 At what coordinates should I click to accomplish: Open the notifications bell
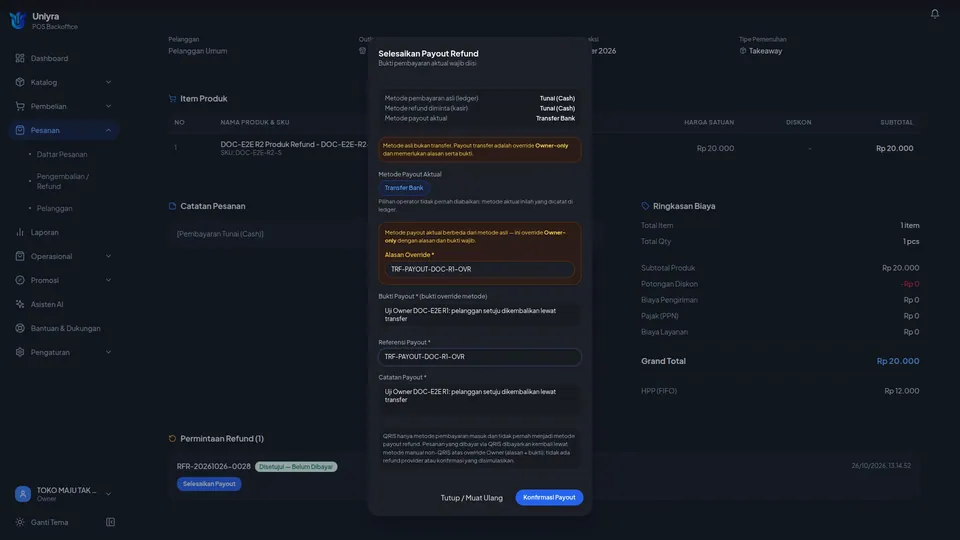(934, 13)
